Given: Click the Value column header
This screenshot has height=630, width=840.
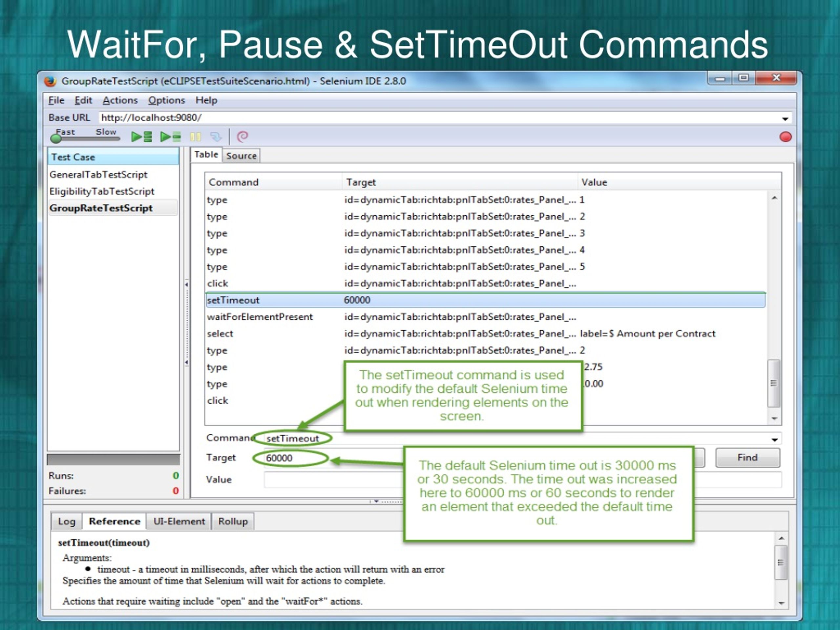Looking at the screenshot, I should [679, 182].
